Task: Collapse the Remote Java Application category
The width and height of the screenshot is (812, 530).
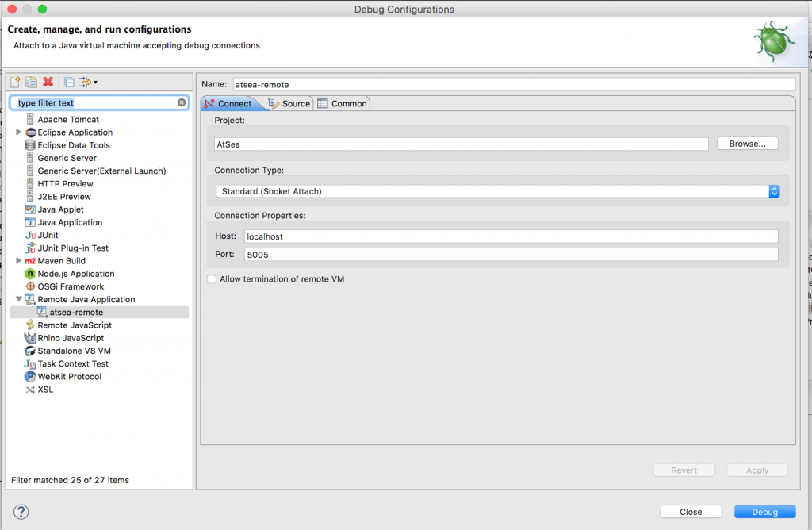Action: pyautogui.click(x=20, y=299)
